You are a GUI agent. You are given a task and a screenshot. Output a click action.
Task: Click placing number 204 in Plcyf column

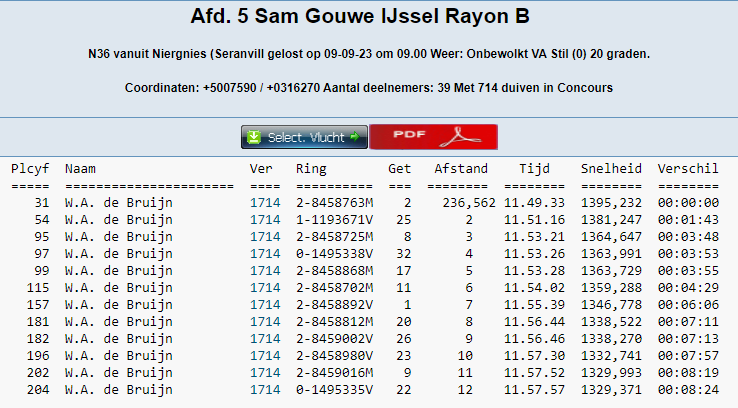click(38, 389)
